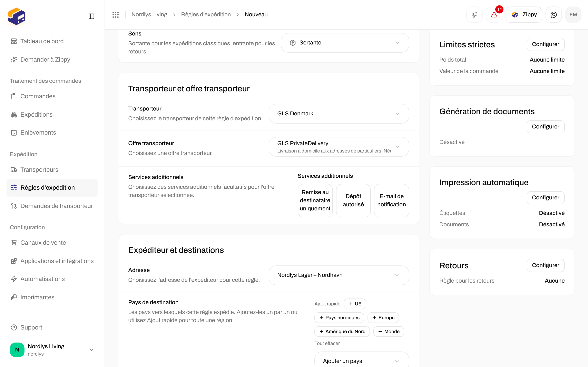
Task: Quick-add Pays nordiques destinations
Action: coord(339,318)
